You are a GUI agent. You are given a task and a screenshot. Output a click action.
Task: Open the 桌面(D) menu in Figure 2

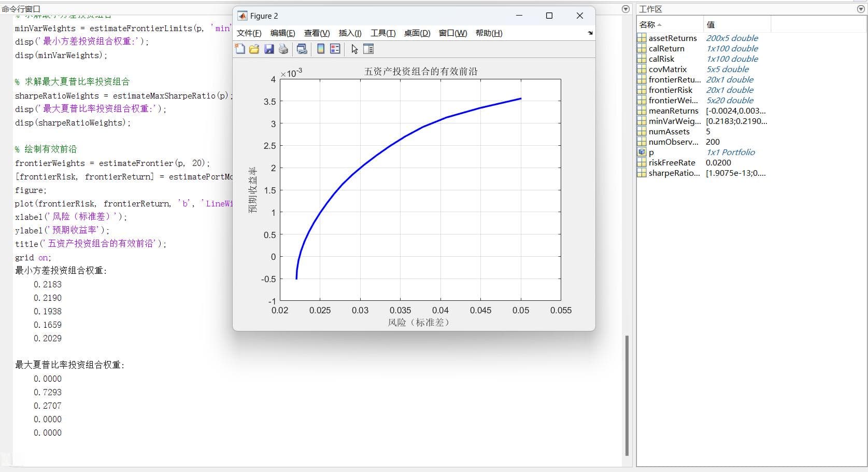coord(417,33)
